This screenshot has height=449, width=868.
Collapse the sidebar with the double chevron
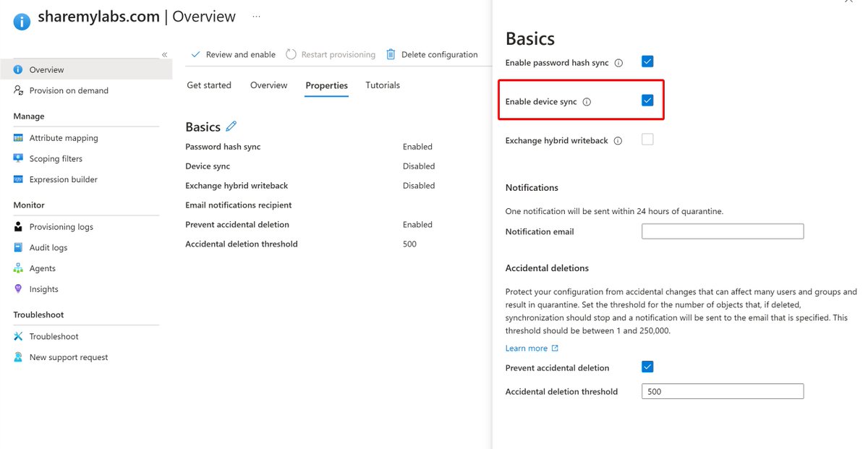coord(164,55)
